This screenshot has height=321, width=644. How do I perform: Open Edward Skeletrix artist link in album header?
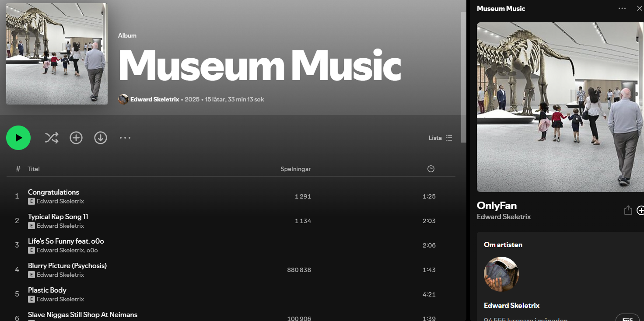click(x=155, y=99)
